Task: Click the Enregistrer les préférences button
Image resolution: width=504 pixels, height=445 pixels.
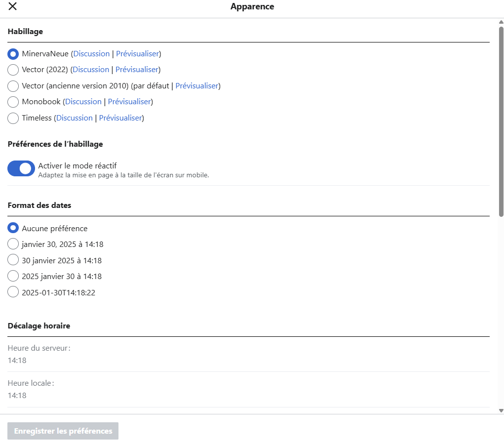Action: pos(63,431)
